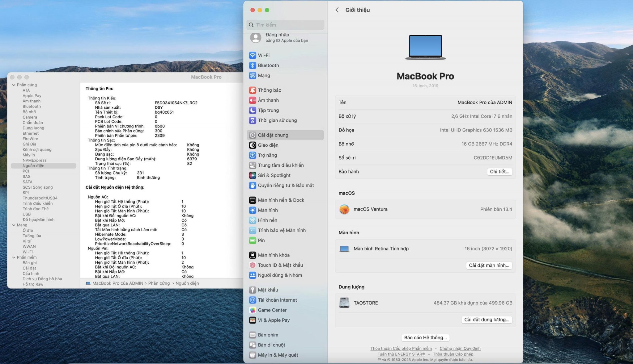Click MacBook Pro của ADMIN in path bar
Screen dimensions: 633x364
tap(117, 283)
